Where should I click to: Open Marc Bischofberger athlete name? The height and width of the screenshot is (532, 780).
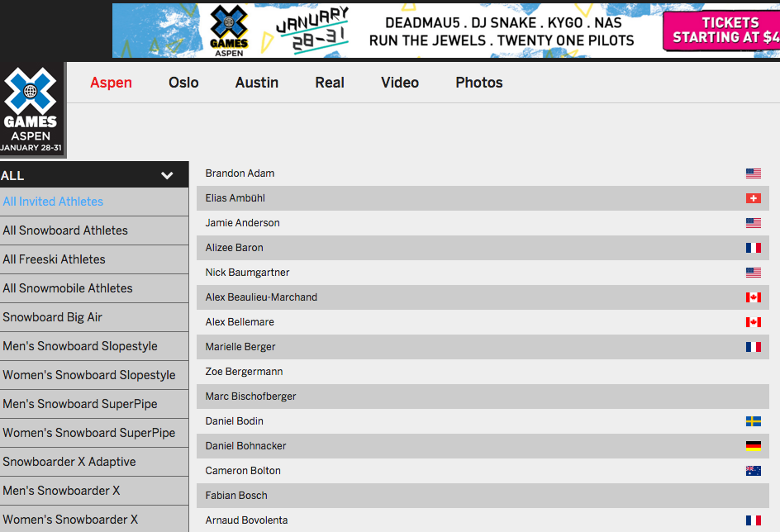pyautogui.click(x=250, y=397)
